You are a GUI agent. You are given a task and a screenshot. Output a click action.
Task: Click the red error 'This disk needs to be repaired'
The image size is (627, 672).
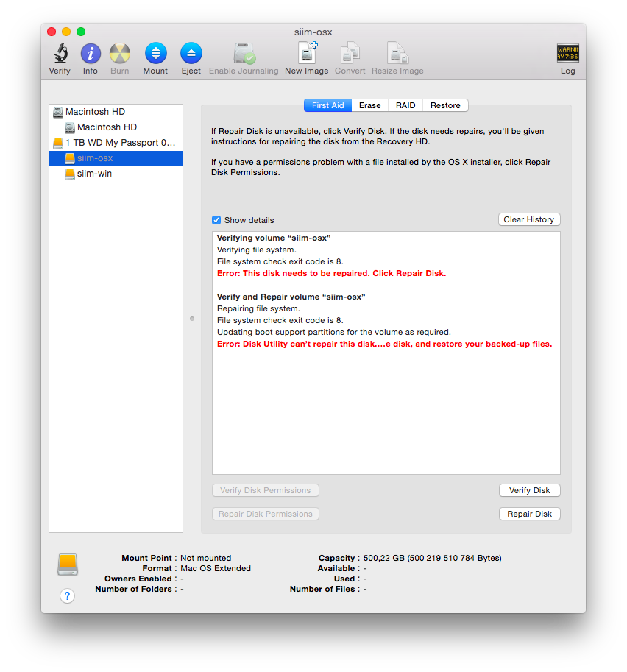click(x=331, y=273)
